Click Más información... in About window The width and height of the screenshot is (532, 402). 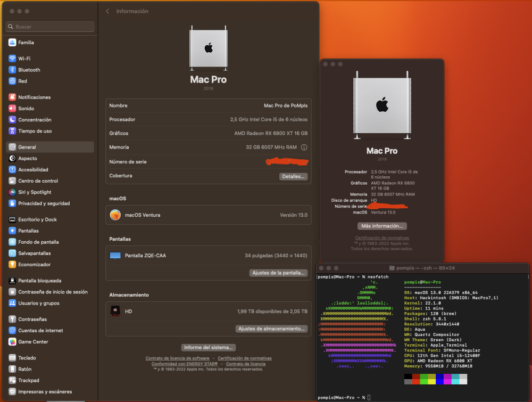point(382,226)
